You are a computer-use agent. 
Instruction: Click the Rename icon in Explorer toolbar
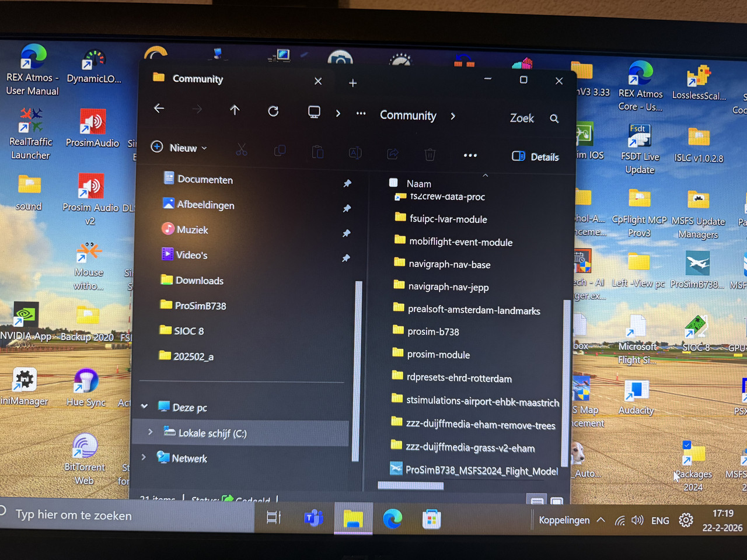point(355,153)
